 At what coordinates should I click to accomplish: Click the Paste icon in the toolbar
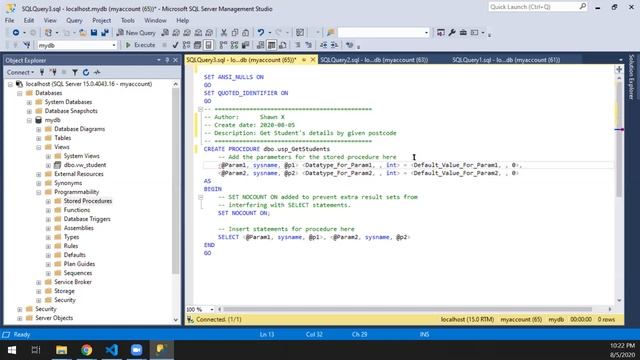246,33
